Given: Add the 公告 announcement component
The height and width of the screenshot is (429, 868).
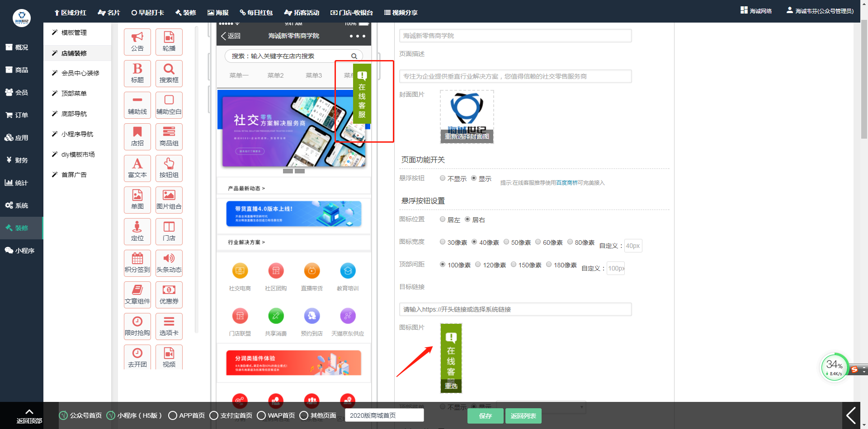Looking at the screenshot, I should [x=137, y=42].
